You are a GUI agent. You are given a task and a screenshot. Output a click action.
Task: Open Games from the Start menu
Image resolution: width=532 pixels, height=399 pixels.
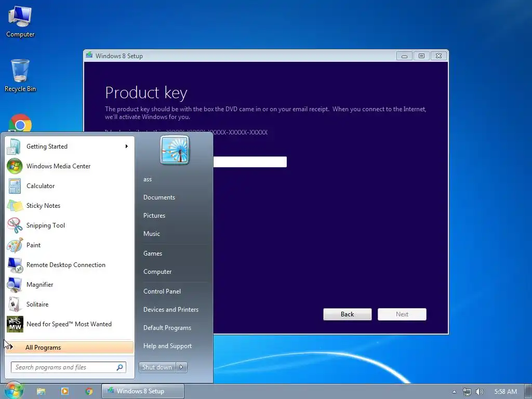[153, 254]
